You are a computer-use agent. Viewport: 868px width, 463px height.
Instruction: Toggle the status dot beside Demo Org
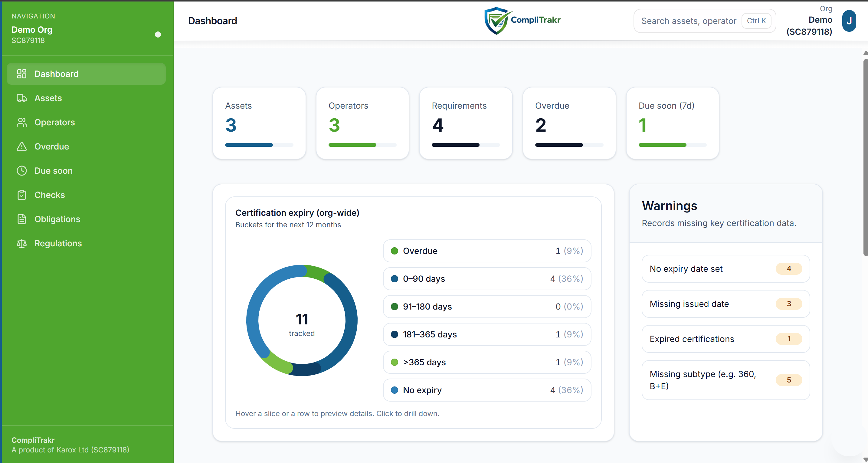pos(157,34)
